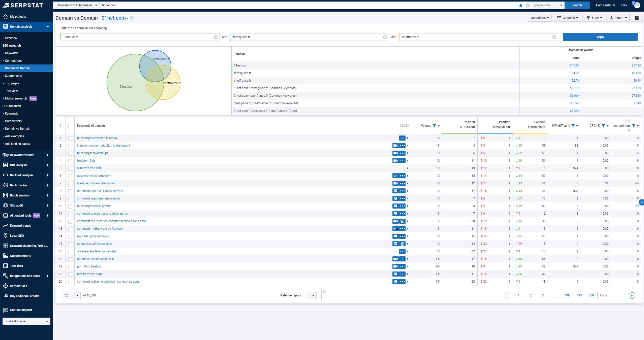Clear the 01net.com domain field
Image resolution: width=644 pixels, height=340 pixels.
click(x=216, y=37)
